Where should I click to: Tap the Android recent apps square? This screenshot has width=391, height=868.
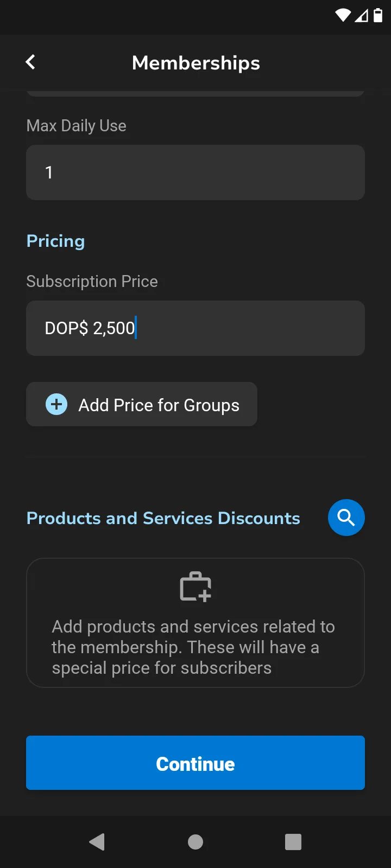click(x=293, y=842)
